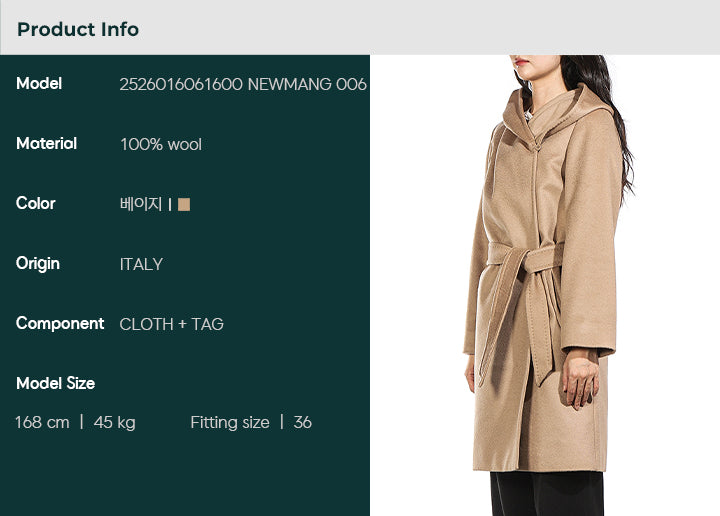The image size is (720, 516).
Task: Click the Product Info header
Action: [x=78, y=29]
